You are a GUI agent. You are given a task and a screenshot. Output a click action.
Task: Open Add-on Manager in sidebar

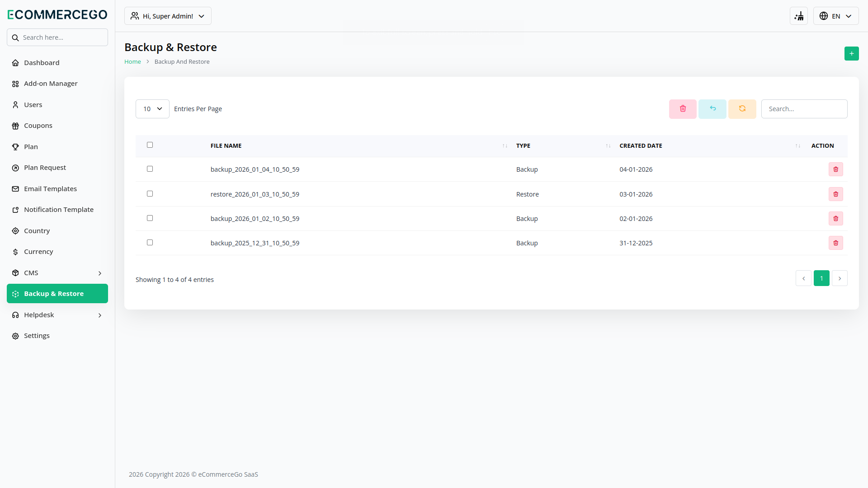tap(57, 84)
